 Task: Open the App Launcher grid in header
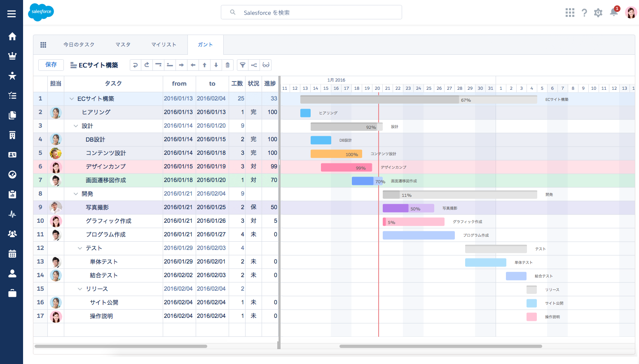[570, 13]
